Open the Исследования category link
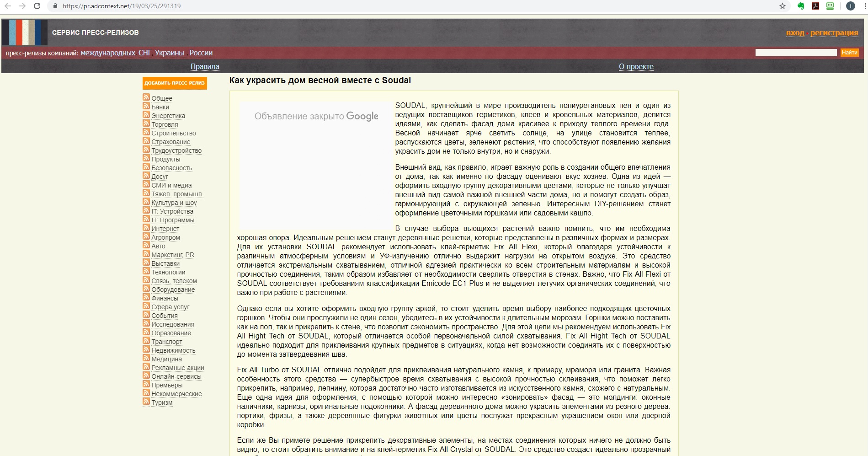 click(x=173, y=324)
